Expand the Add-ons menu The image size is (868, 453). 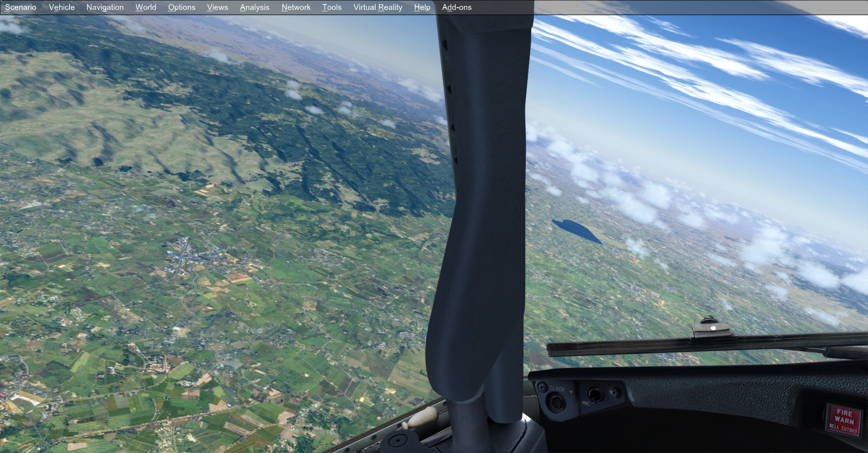457,7
